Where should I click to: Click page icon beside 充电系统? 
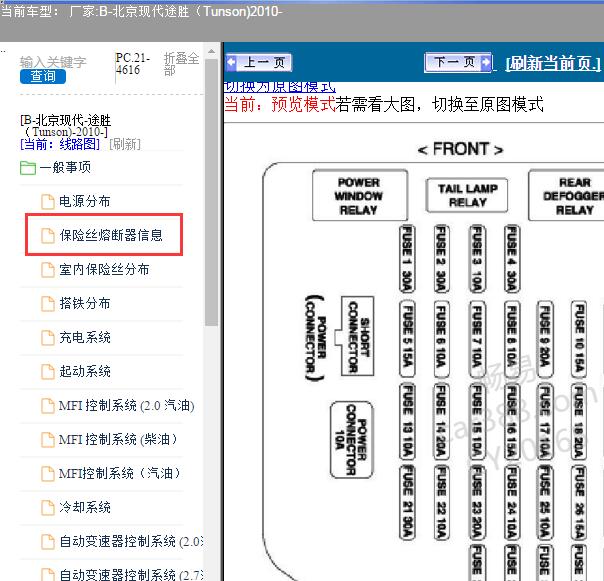[x=48, y=338]
